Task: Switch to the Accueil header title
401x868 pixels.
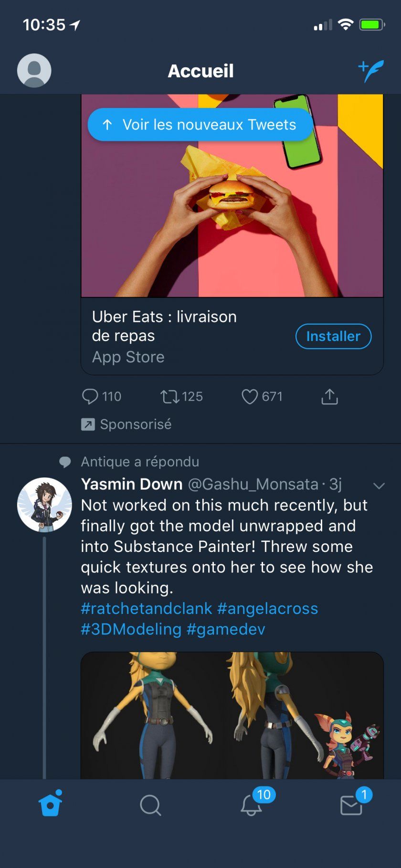Action: click(200, 70)
